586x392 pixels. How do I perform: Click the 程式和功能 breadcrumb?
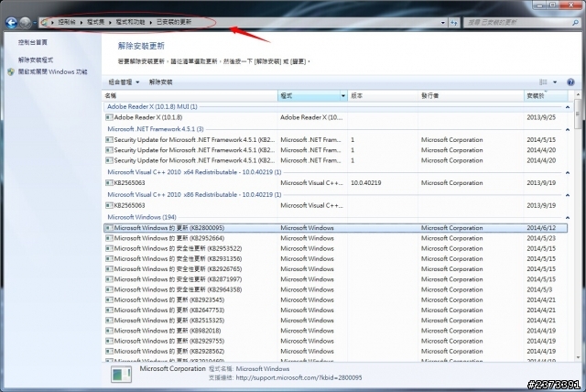[x=130, y=22]
